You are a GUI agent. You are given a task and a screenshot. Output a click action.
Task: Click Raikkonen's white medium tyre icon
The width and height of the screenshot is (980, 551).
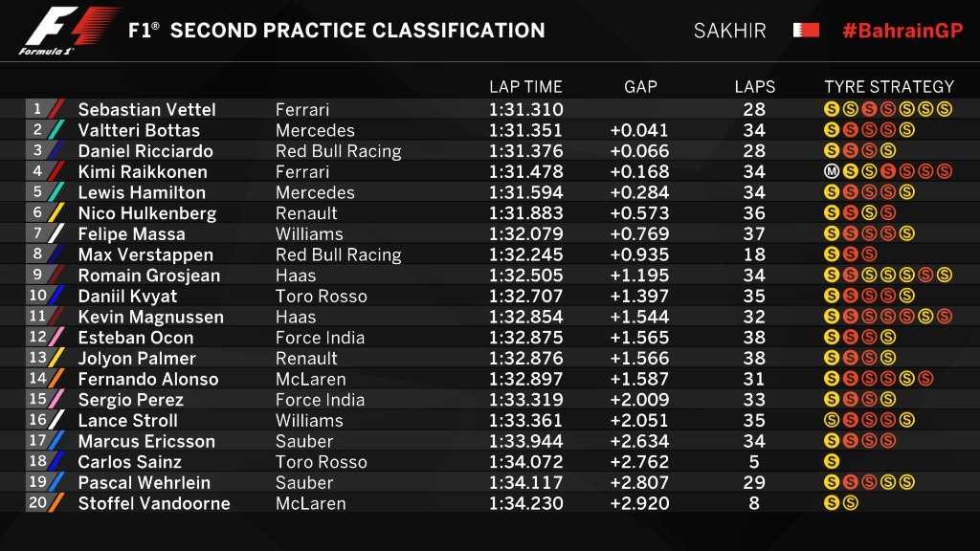[x=832, y=172]
